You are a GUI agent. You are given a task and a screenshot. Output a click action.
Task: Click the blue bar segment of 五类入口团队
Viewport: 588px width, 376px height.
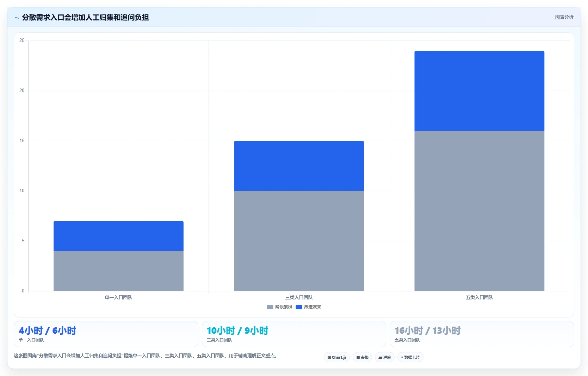[x=479, y=91]
